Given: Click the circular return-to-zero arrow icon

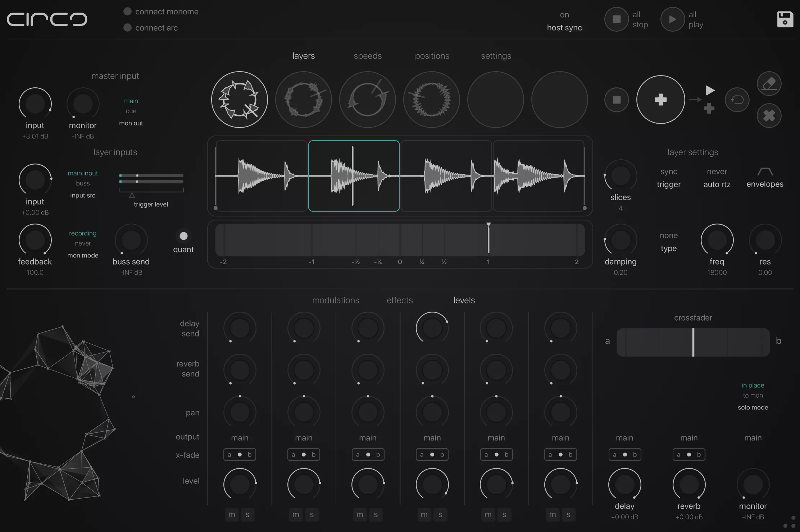Looking at the screenshot, I should tap(737, 100).
